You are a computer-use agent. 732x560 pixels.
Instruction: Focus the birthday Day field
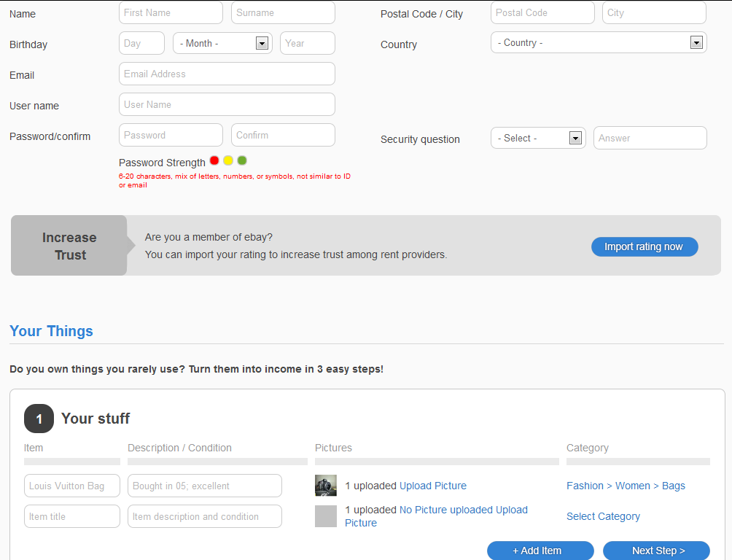tap(141, 44)
